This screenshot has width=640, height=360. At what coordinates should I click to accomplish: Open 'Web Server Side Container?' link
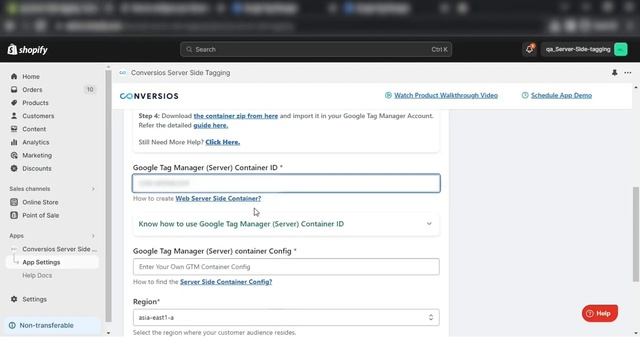pos(218,198)
